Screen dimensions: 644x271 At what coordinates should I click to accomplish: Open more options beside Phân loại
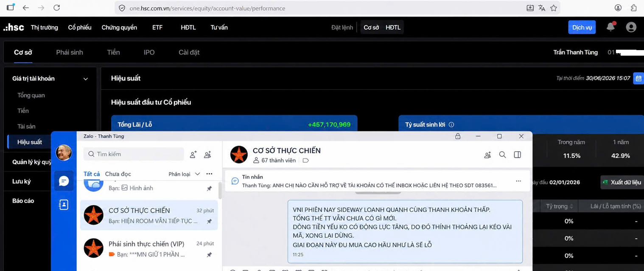pos(209,174)
